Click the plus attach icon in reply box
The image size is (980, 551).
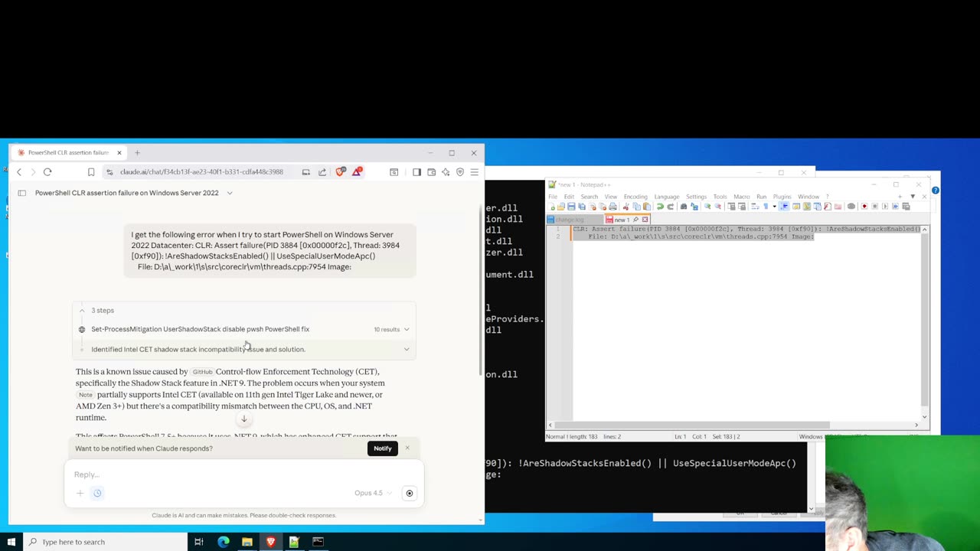80,493
